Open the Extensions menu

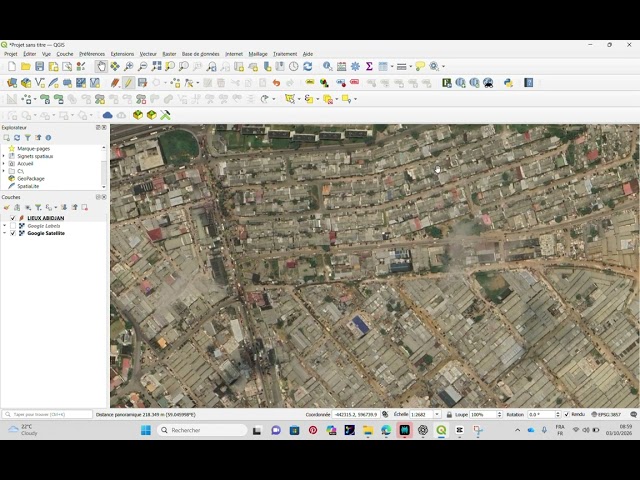[122, 54]
